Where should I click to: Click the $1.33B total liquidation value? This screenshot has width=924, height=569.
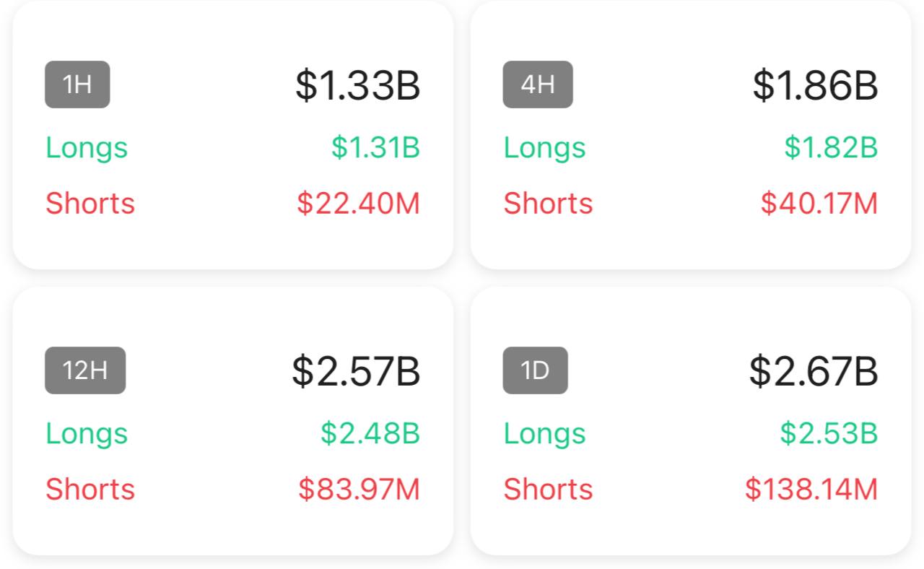[x=357, y=85]
